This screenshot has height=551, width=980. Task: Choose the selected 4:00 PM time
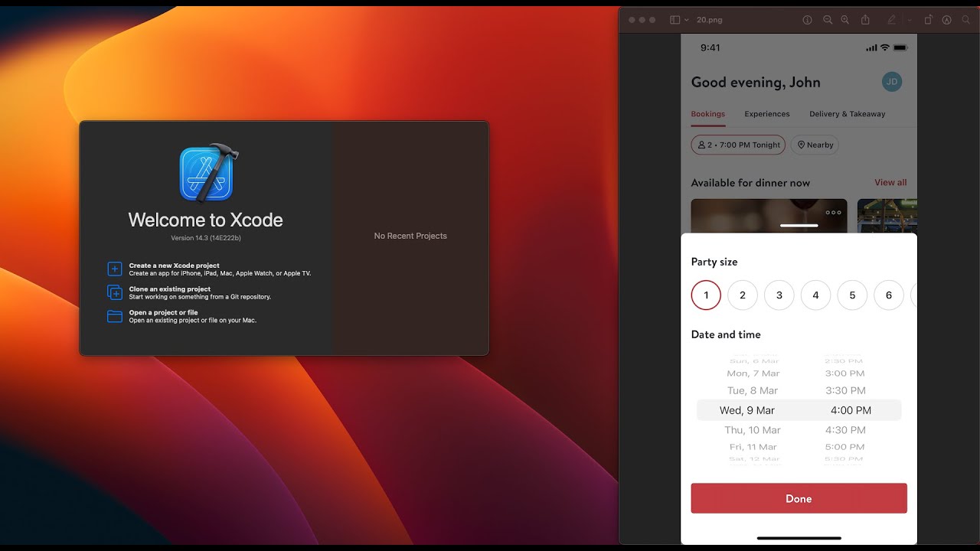[851, 410]
